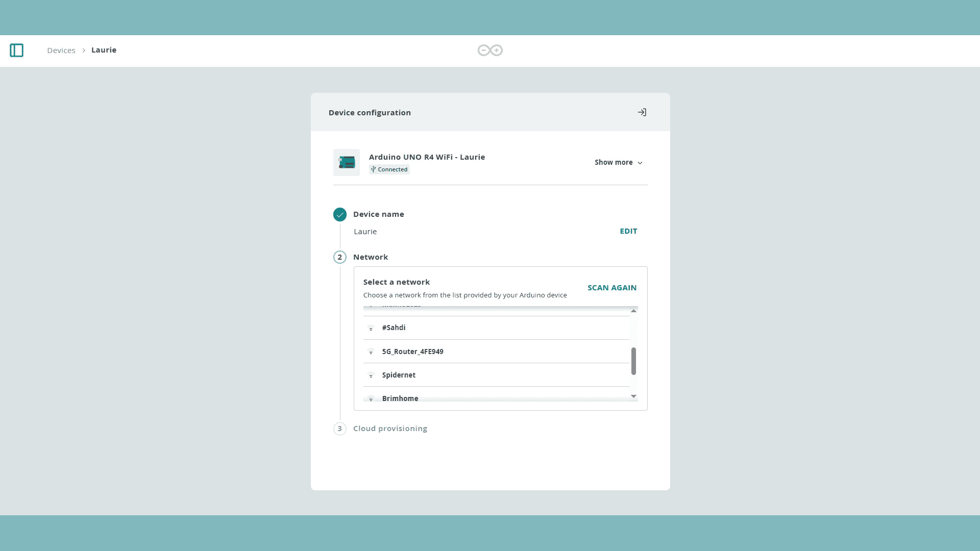980x551 pixels.
Task: Click the WiFi icon next to #Sahdi
Action: tap(371, 328)
